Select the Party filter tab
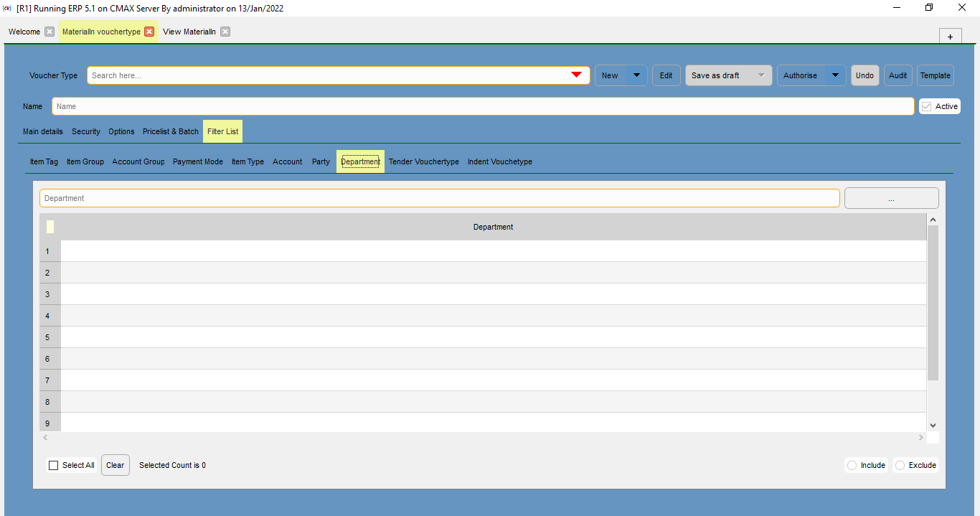Image resolution: width=980 pixels, height=516 pixels. click(321, 161)
